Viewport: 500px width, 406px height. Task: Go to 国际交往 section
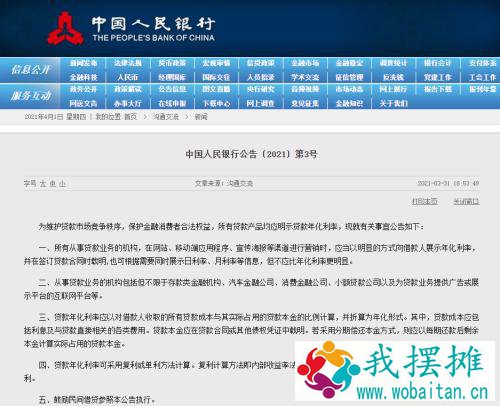216,77
